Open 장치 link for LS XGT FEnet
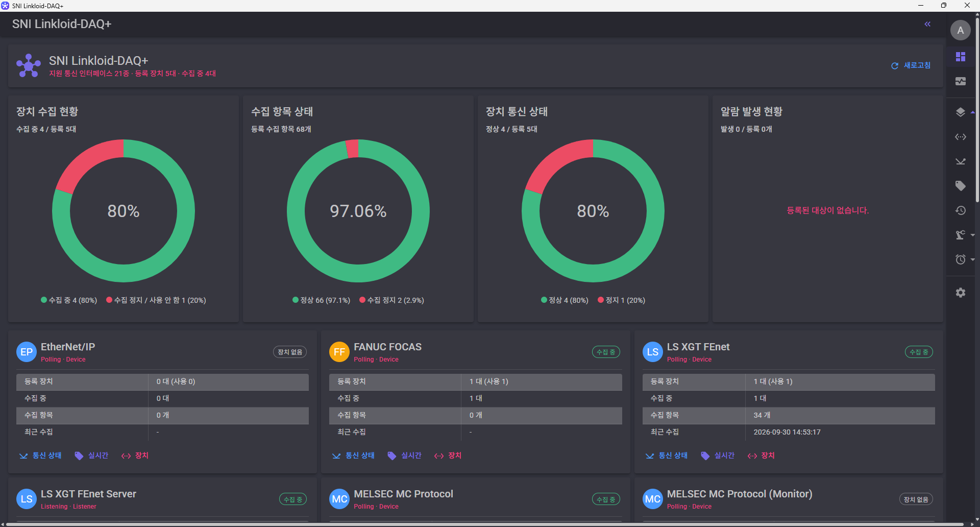The image size is (980, 527). click(761, 456)
